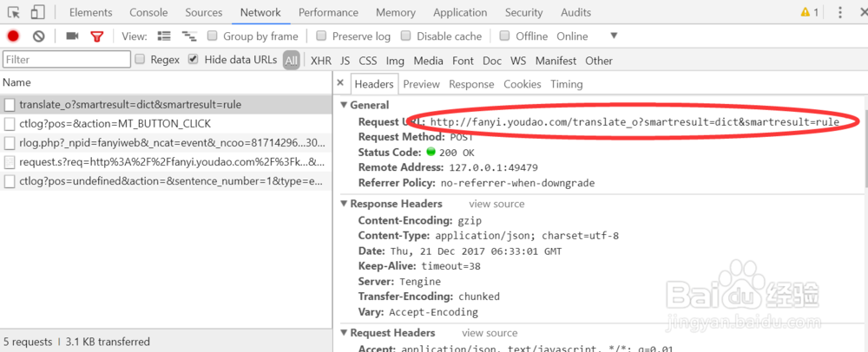Switch to the Preview detail tab
The width and height of the screenshot is (868, 352).
(x=421, y=84)
